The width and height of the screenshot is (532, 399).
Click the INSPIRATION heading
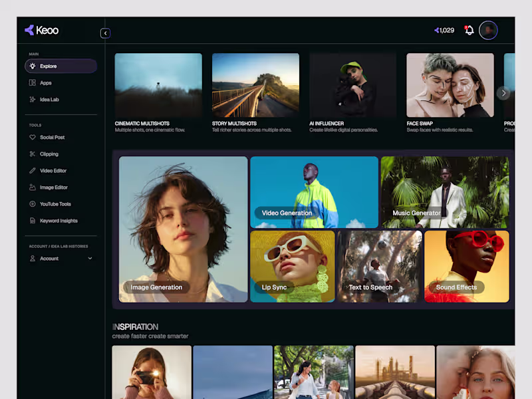coord(136,327)
